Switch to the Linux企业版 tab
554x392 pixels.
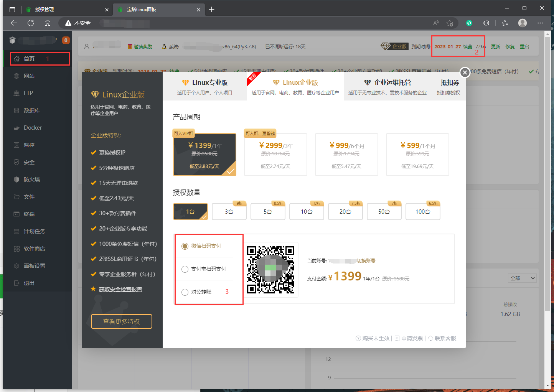coord(295,87)
